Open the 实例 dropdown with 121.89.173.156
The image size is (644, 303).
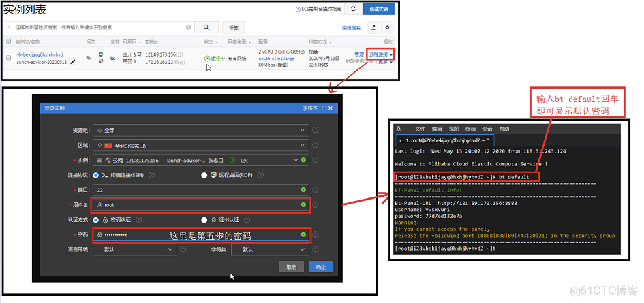coord(201,160)
